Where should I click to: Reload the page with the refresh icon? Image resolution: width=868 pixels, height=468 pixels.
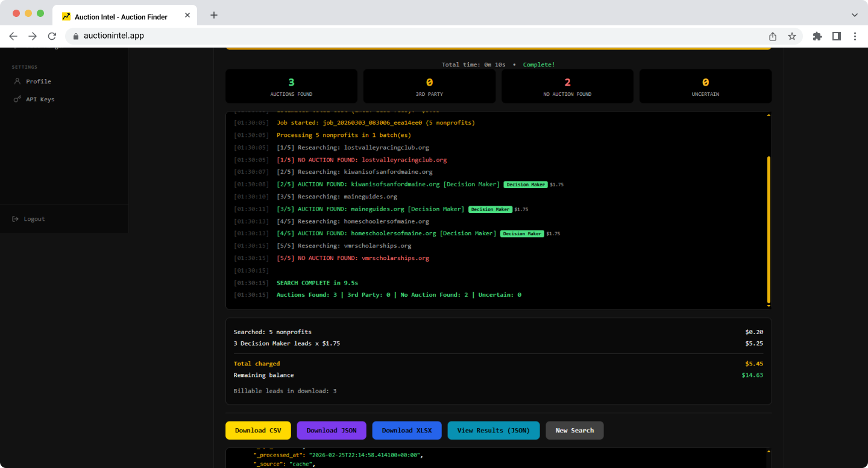point(52,36)
